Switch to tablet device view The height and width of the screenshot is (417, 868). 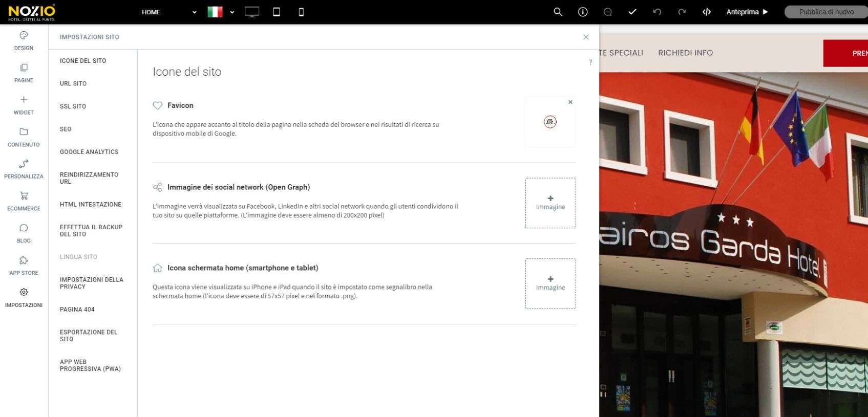(x=277, y=12)
